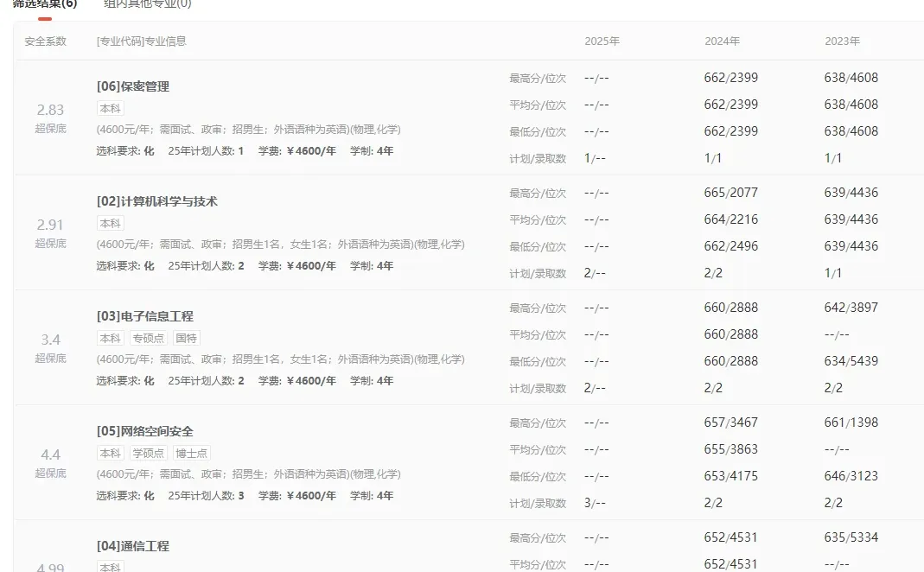The height and width of the screenshot is (572, 924).
Task: 点击电子信息工程的国特标签
Action: click(186, 338)
